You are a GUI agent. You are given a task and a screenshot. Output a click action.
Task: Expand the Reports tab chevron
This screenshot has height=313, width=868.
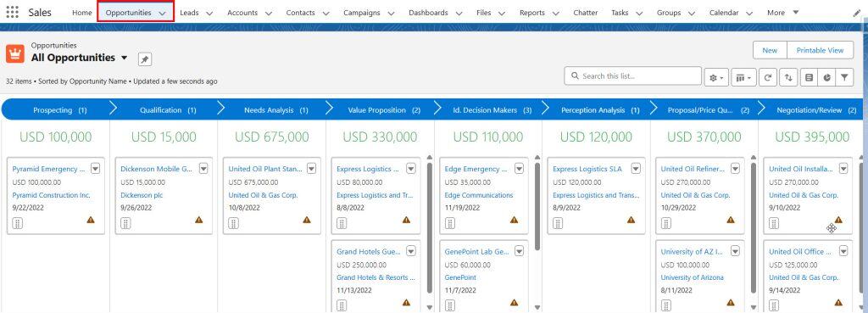tap(556, 14)
